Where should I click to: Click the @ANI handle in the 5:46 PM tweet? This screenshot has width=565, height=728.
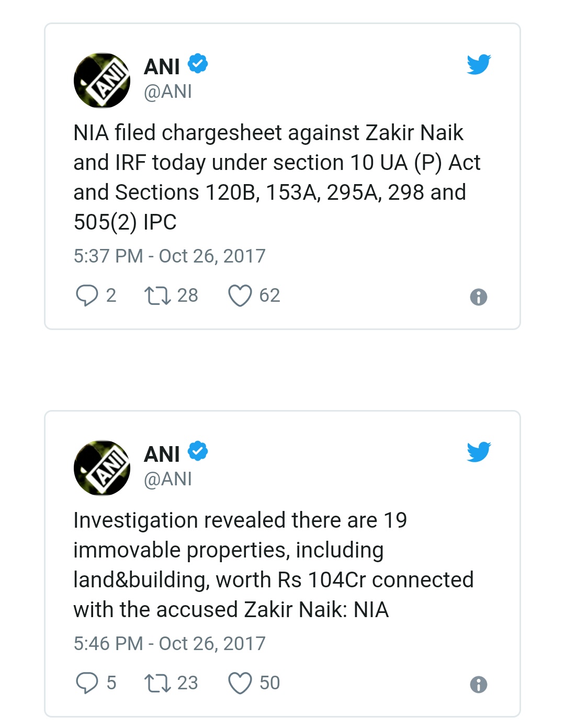pyautogui.click(x=168, y=479)
